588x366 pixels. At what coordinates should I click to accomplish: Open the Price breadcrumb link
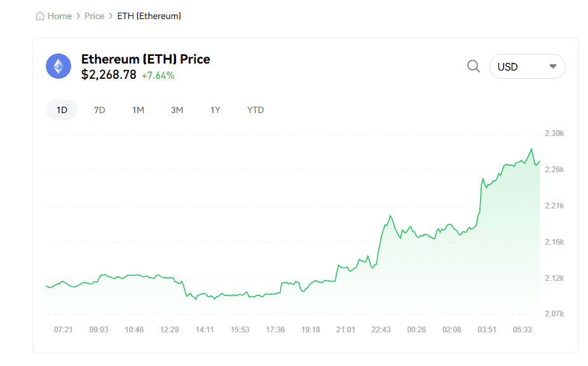(94, 16)
